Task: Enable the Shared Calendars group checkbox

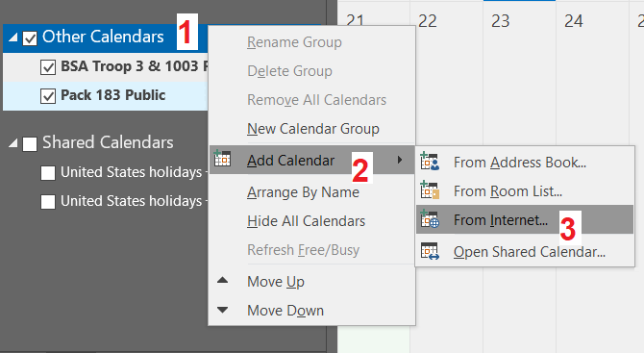Action: [30, 144]
